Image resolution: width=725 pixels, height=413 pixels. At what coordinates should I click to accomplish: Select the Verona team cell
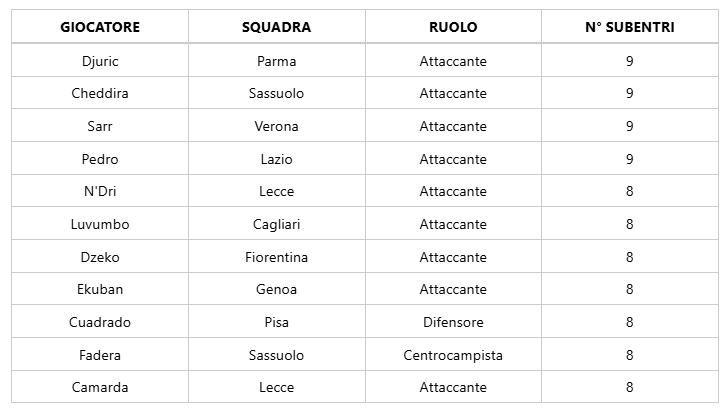276,126
